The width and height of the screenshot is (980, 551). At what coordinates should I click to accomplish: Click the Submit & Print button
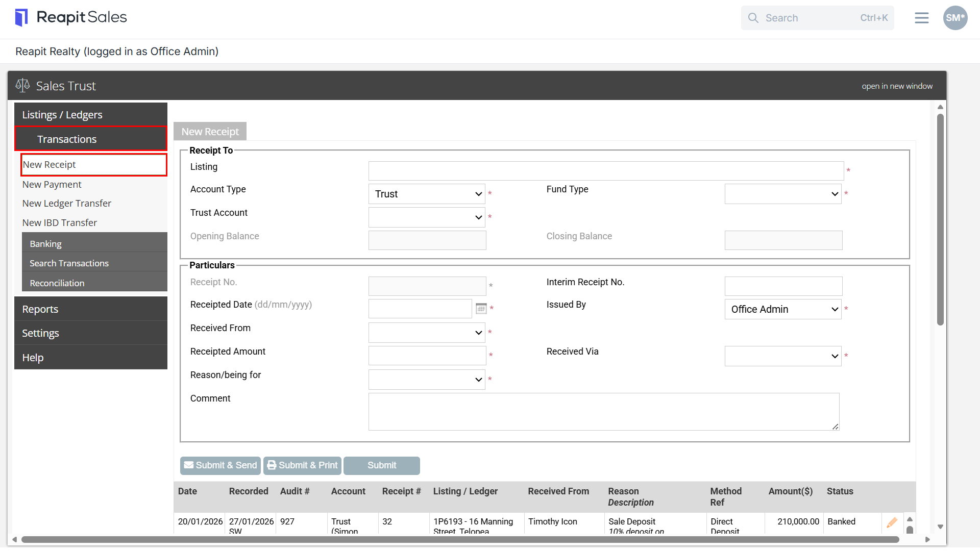coord(302,465)
